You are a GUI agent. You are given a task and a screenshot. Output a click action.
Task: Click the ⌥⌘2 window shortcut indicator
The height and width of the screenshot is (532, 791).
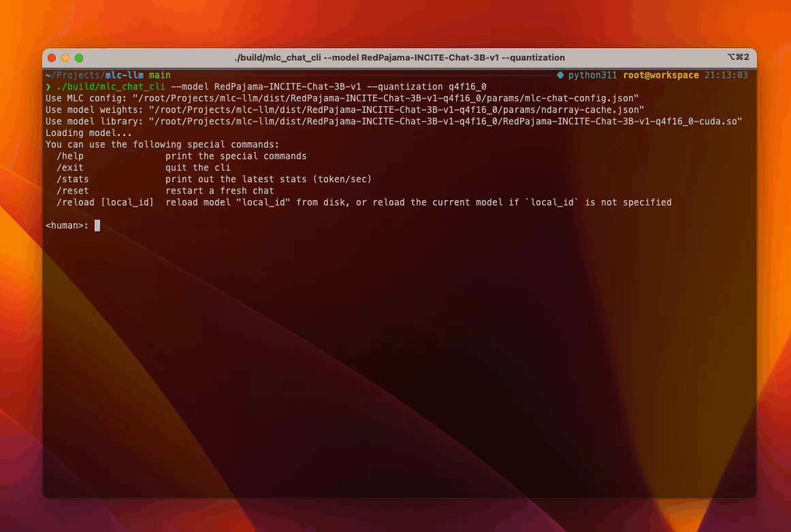click(x=738, y=57)
